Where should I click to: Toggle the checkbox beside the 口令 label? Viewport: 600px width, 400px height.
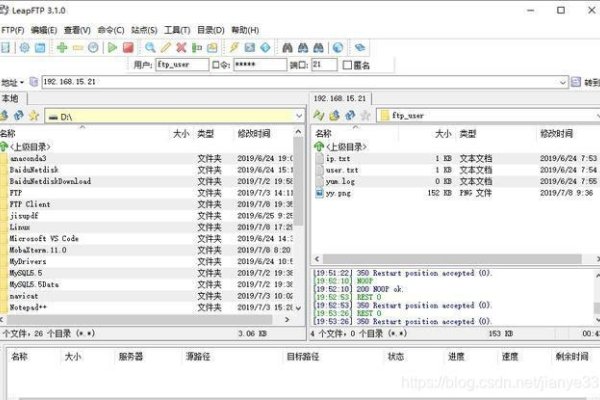215,64
